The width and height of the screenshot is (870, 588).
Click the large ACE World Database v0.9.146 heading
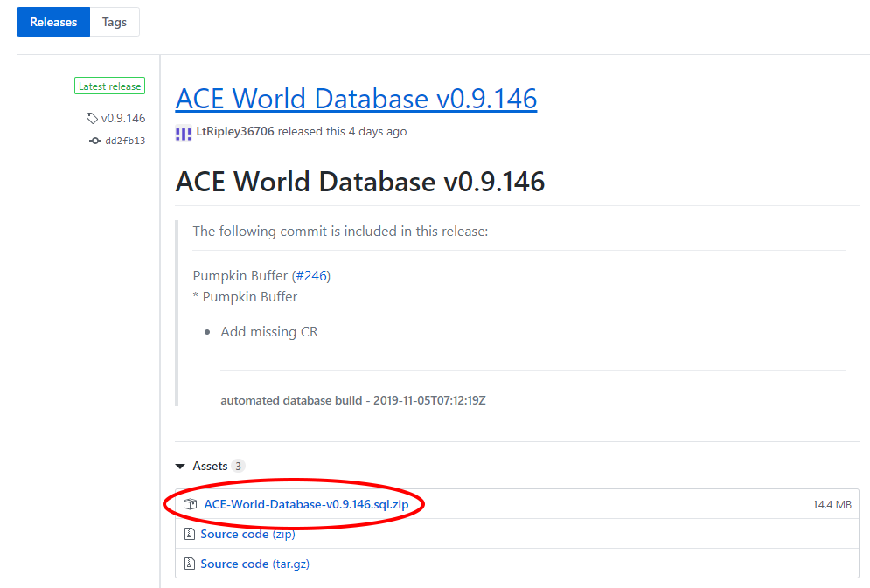[x=360, y=182]
